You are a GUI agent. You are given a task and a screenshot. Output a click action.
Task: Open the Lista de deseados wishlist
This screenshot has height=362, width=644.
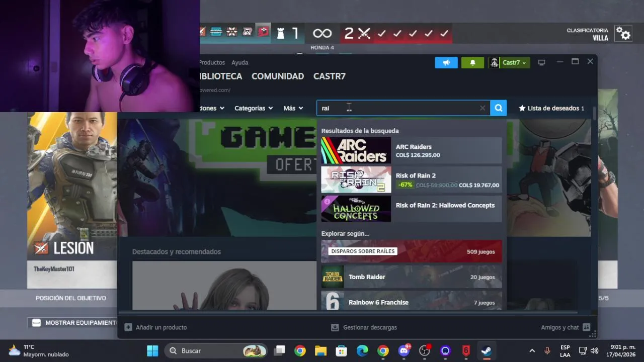tap(551, 108)
